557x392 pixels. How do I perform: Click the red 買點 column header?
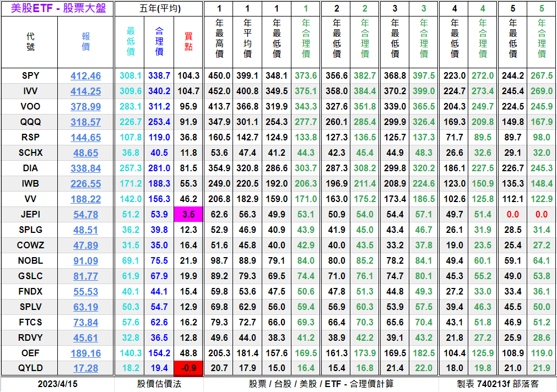pos(188,42)
